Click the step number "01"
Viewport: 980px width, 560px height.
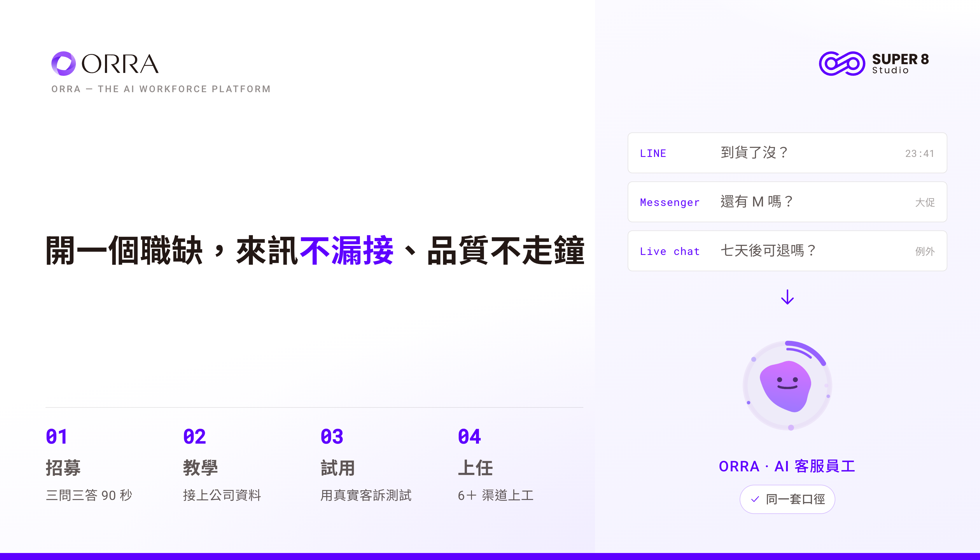coord(57,437)
